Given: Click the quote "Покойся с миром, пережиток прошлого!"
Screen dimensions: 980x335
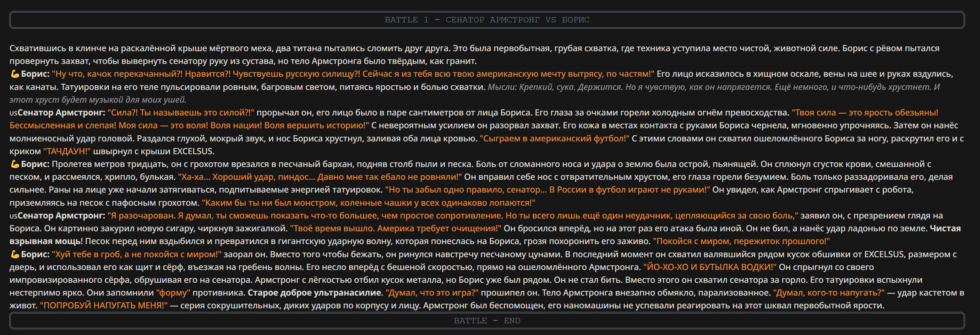Looking at the screenshot, I should click(741, 241).
